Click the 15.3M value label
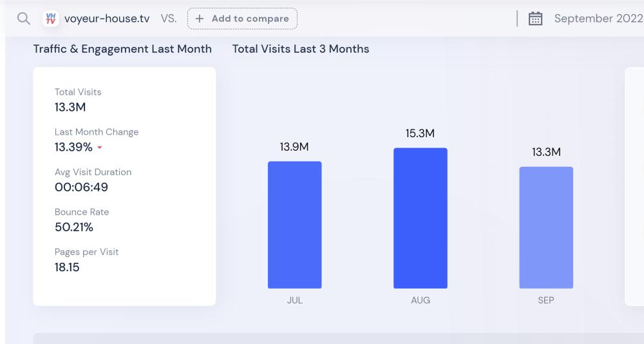This screenshot has height=344, width=644. (420, 133)
